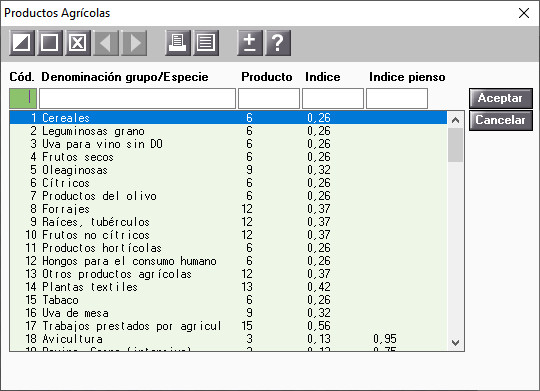The height and width of the screenshot is (391, 540).
Task: Select the Raíces, tubérculos row
Action: point(228,222)
